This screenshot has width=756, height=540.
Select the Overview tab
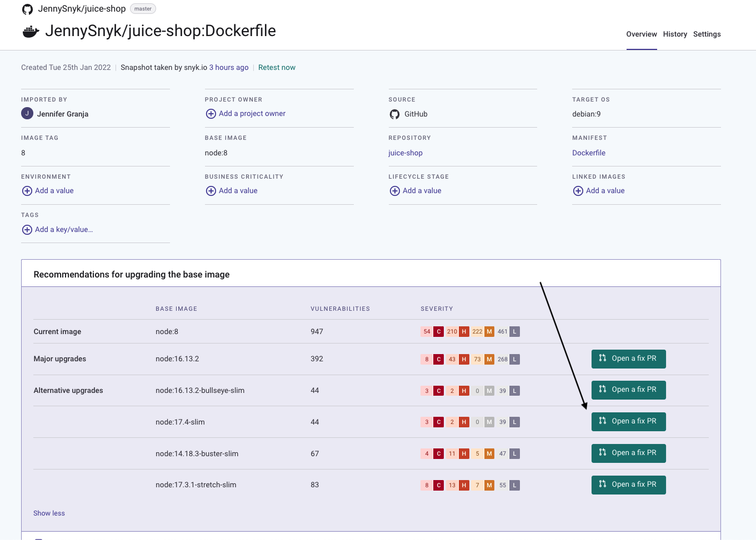pos(642,34)
